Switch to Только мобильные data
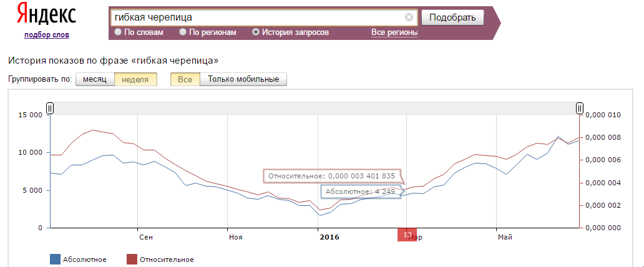Screen dimensions: 644x267 click(x=243, y=79)
